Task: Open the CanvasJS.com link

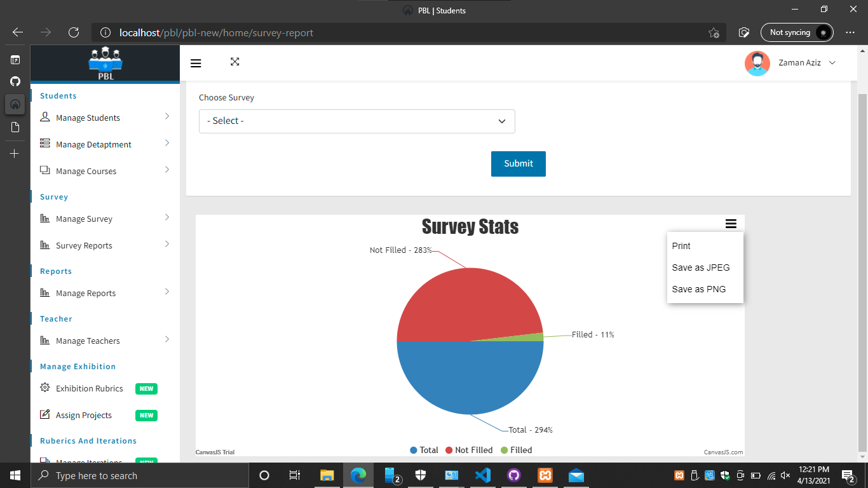Action: click(x=724, y=452)
